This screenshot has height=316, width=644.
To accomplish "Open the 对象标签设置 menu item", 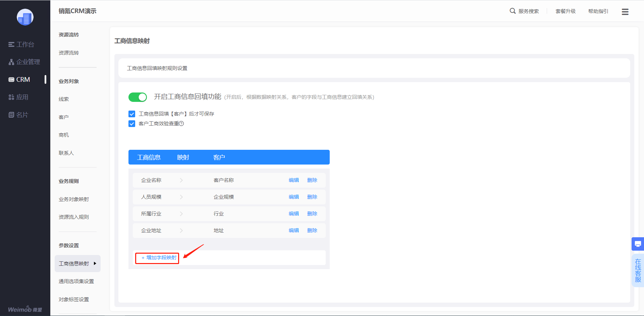I will point(74,300).
